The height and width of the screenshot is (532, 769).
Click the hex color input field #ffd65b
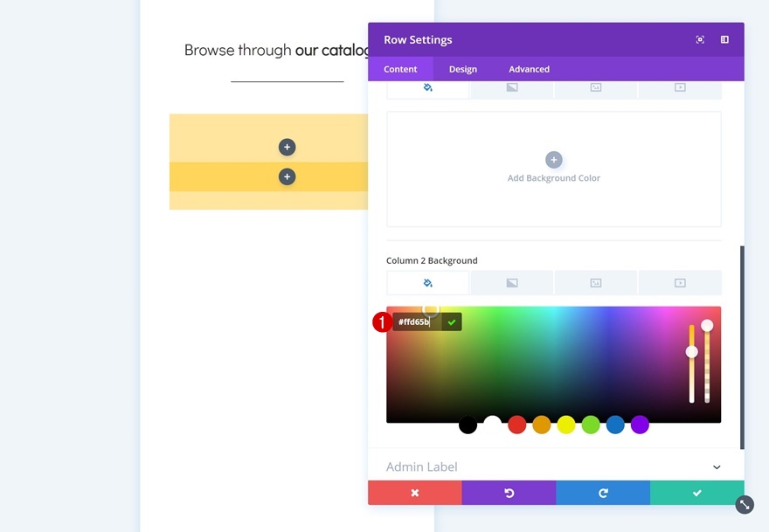tap(416, 322)
